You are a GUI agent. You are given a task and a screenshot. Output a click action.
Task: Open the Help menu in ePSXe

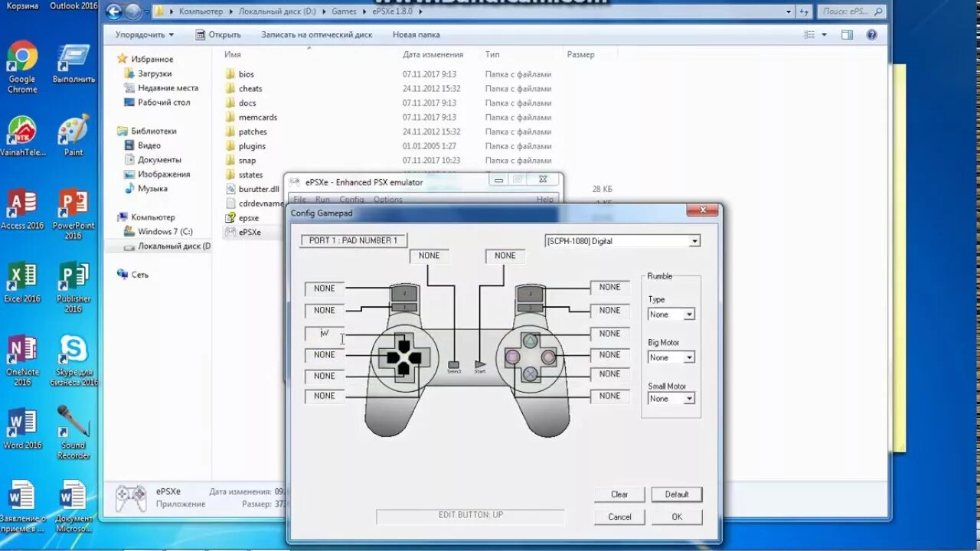pos(544,199)
